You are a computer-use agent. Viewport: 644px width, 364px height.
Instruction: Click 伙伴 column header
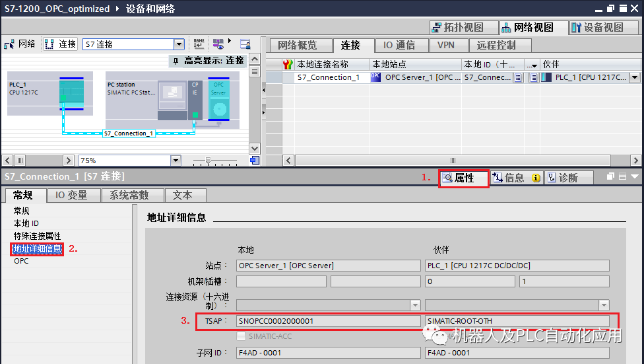(590, 65)
